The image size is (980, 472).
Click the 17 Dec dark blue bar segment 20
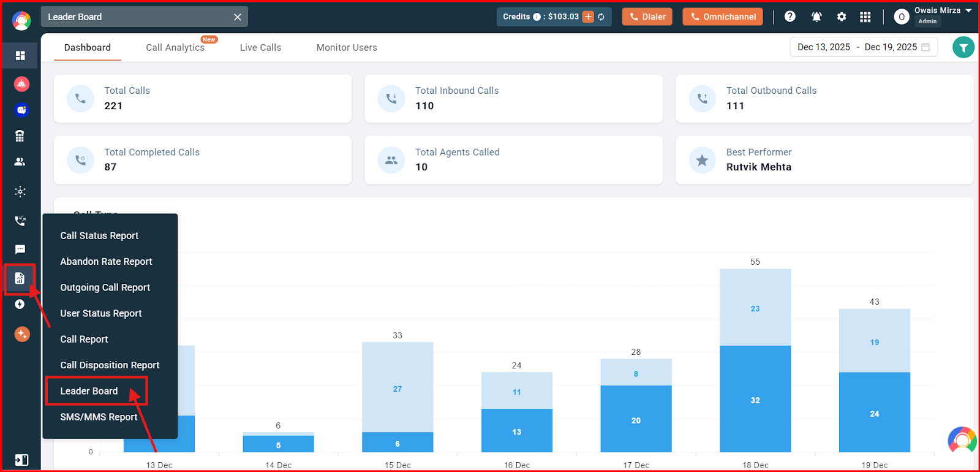click(636, 419)
